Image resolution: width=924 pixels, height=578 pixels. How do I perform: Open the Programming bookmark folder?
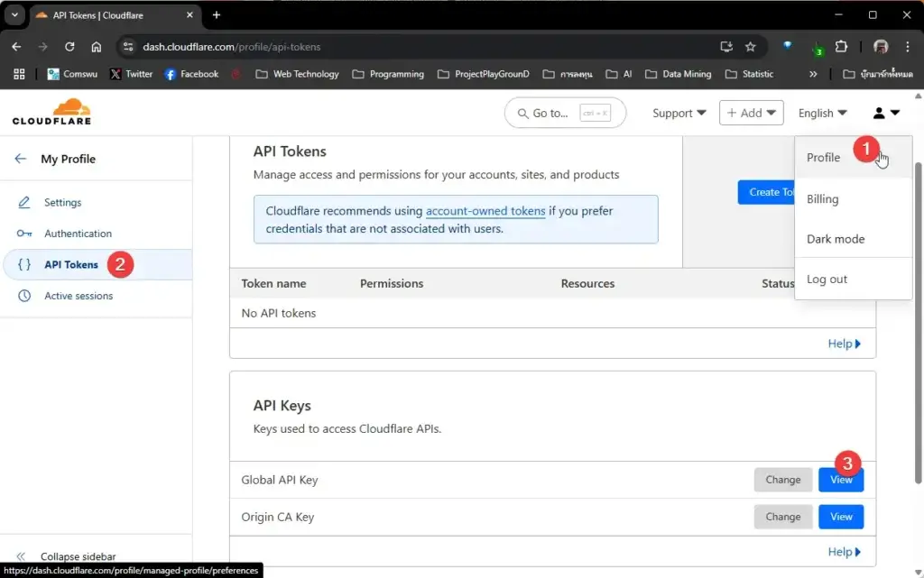coord(388,74)
